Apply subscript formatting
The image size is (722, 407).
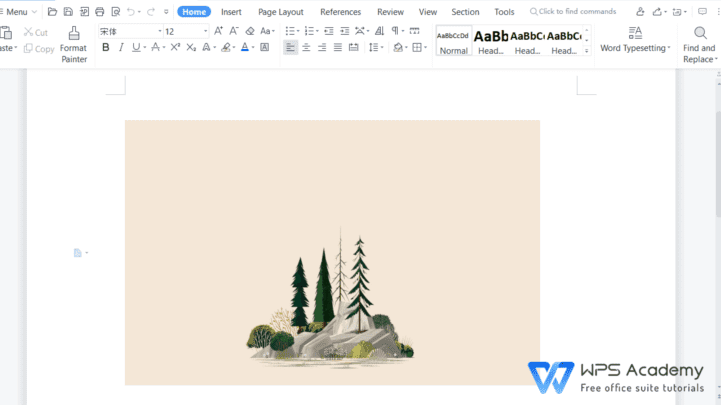tap(191, 47)
